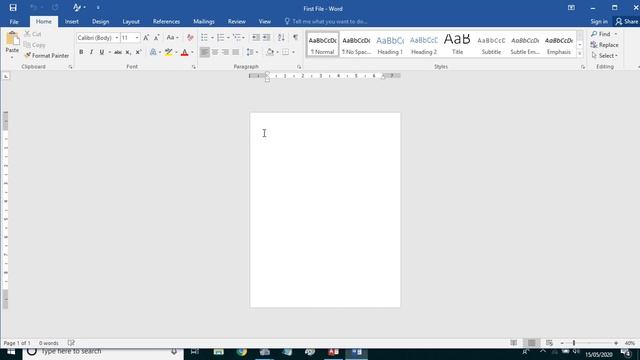Apply strikethrough formatting
The width and height of the screenshot is (640, 360).
coord(118,52)
